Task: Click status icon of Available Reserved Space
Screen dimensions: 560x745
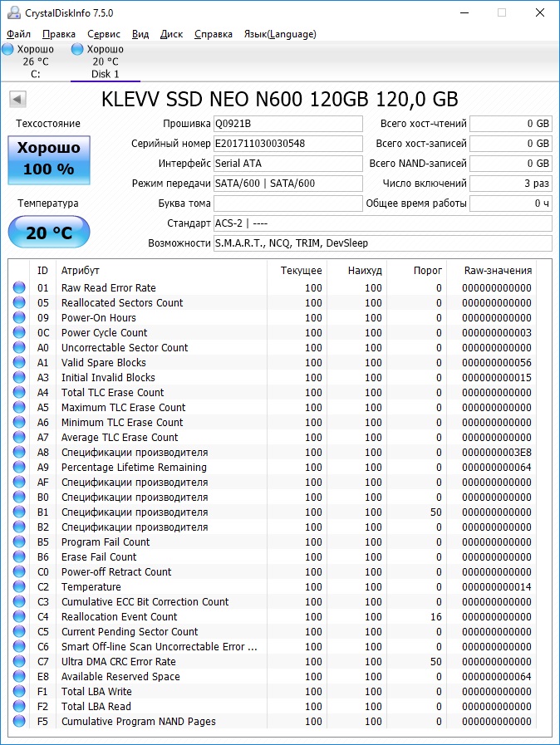Action: pyautogui.click(x=19, y=676)
